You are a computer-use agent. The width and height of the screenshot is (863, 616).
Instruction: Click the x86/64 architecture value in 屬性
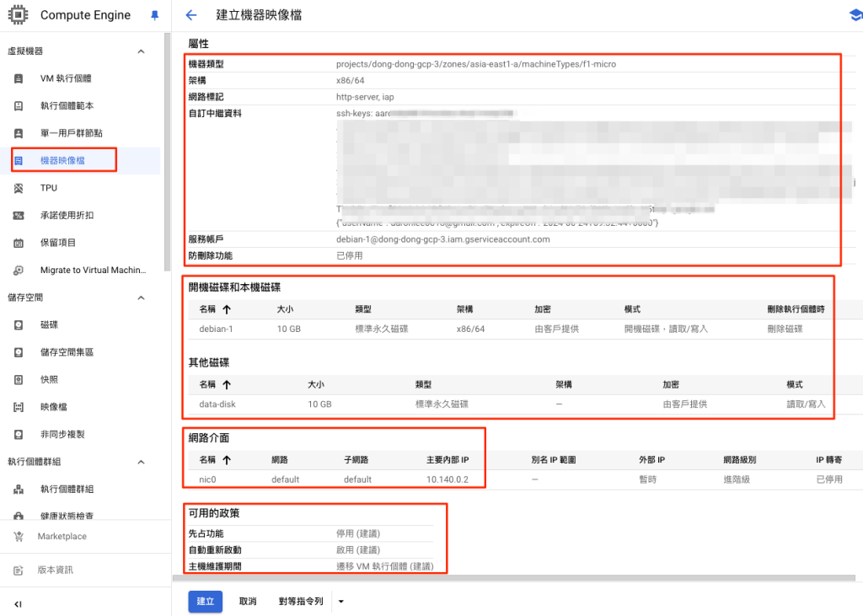click(x=350, y=80)
